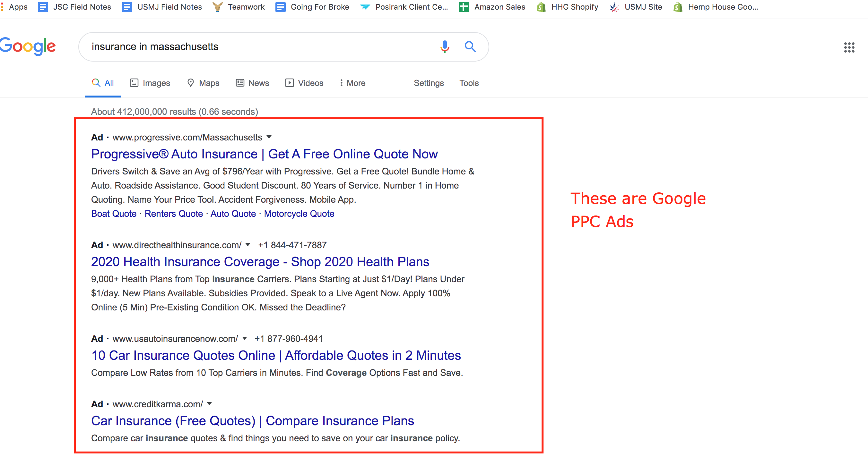The width and height of the screenshot is (868, 456).
Task: Expand dropdown arrow beside progressive.com/Massachusetts
Action: [x=269, y=137]
